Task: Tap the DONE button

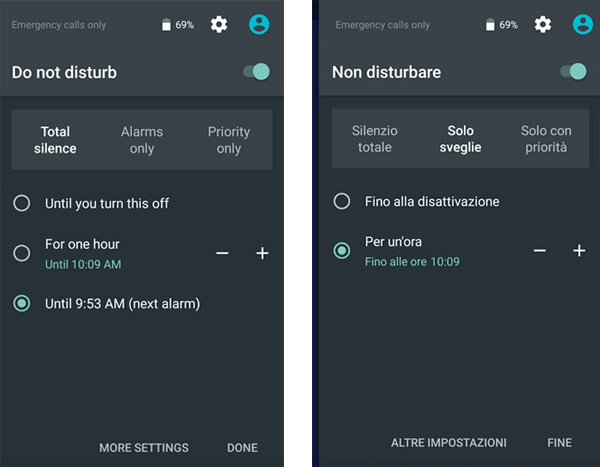Action: [x=242, y=448]
